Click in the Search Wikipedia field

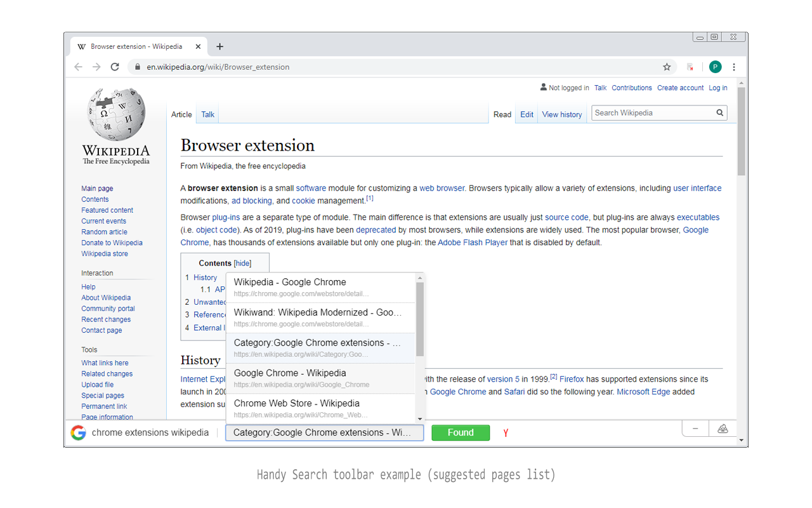point(652,113)
